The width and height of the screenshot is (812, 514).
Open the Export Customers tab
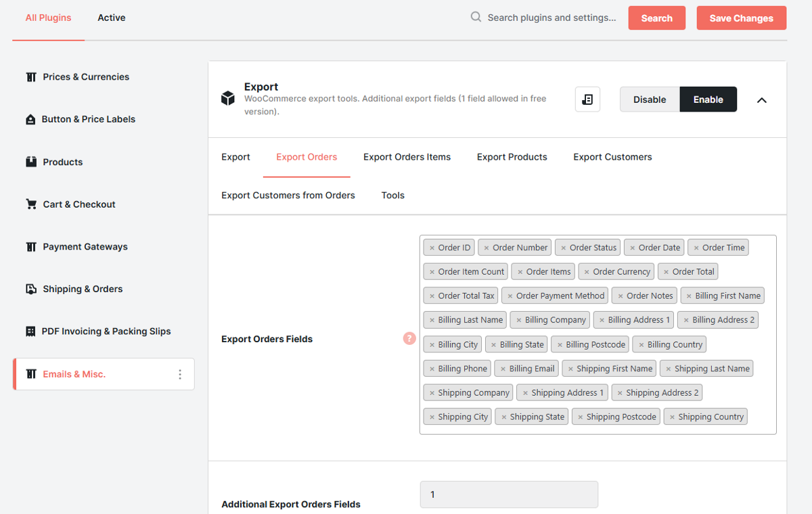click(x=613, y=157)
